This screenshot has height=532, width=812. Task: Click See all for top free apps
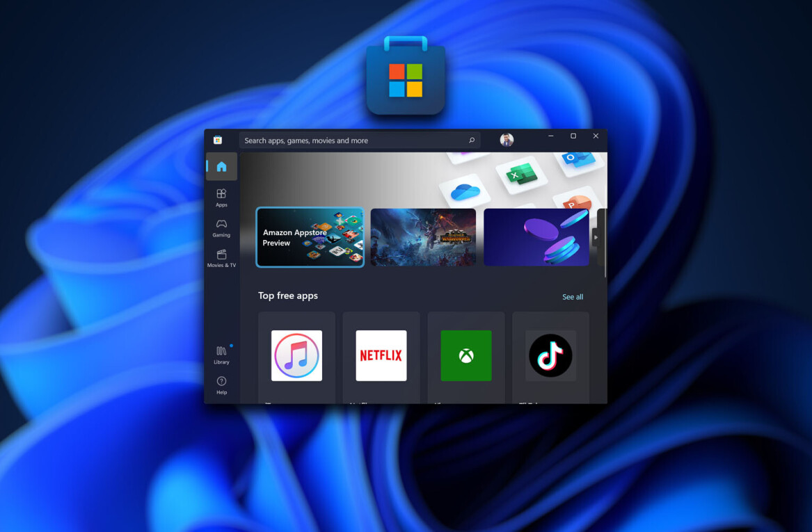pos(573,297)
